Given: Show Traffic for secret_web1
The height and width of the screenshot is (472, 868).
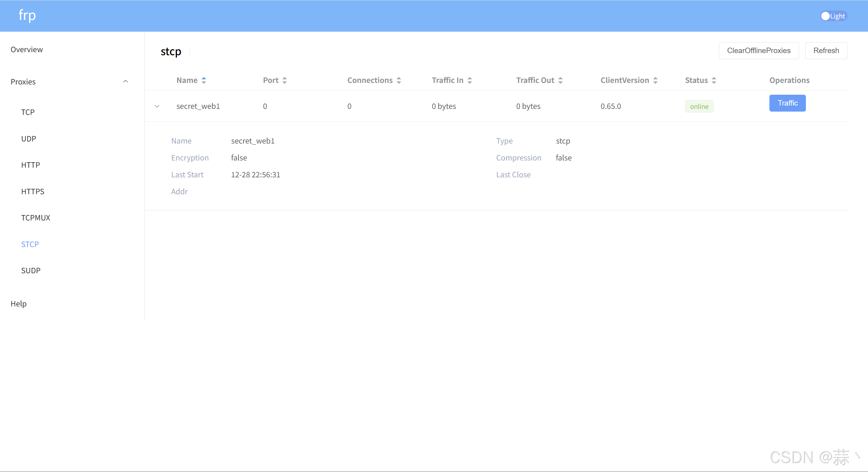Looking at the screenshot, I should click(787, 103).
